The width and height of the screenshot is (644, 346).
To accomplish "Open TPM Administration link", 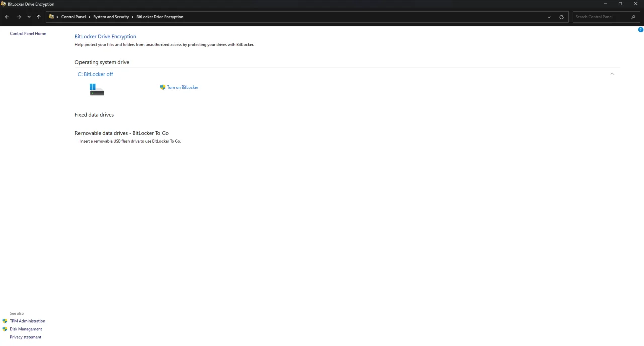I will 27,321.
